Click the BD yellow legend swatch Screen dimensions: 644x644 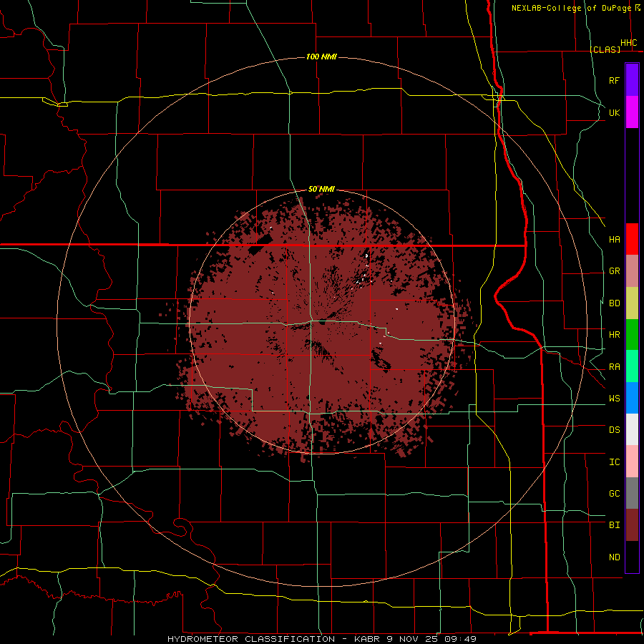(x=632, y=303)
